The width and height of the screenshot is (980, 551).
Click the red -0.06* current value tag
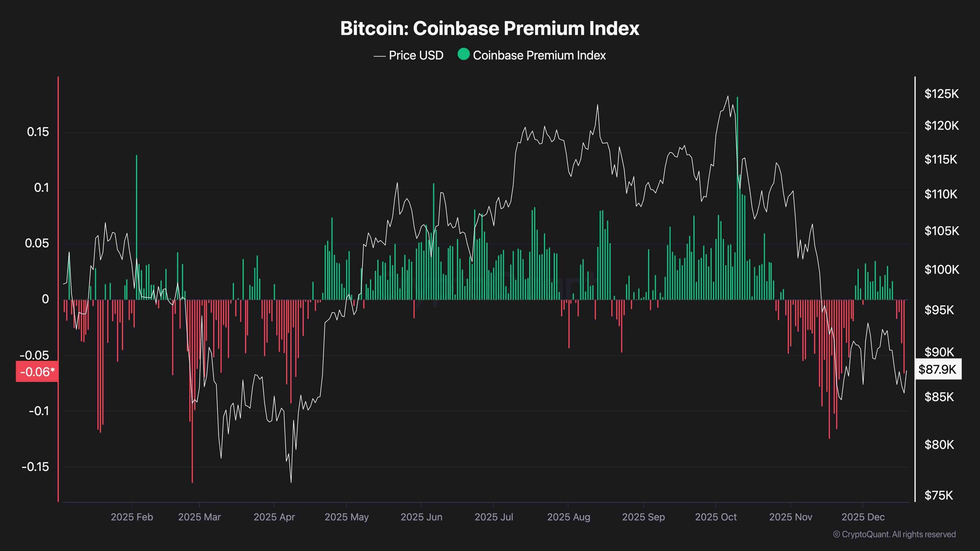click(x=37, y=372)
